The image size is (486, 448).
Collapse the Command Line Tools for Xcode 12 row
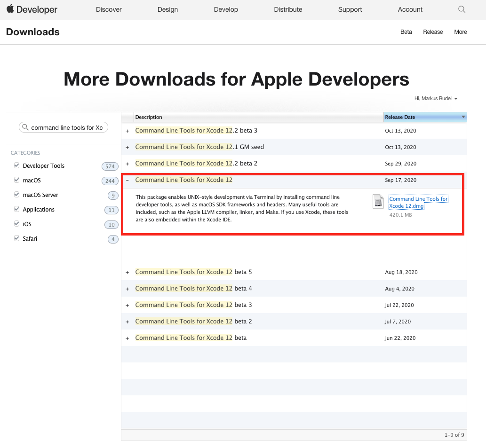(x=127, y=181)
